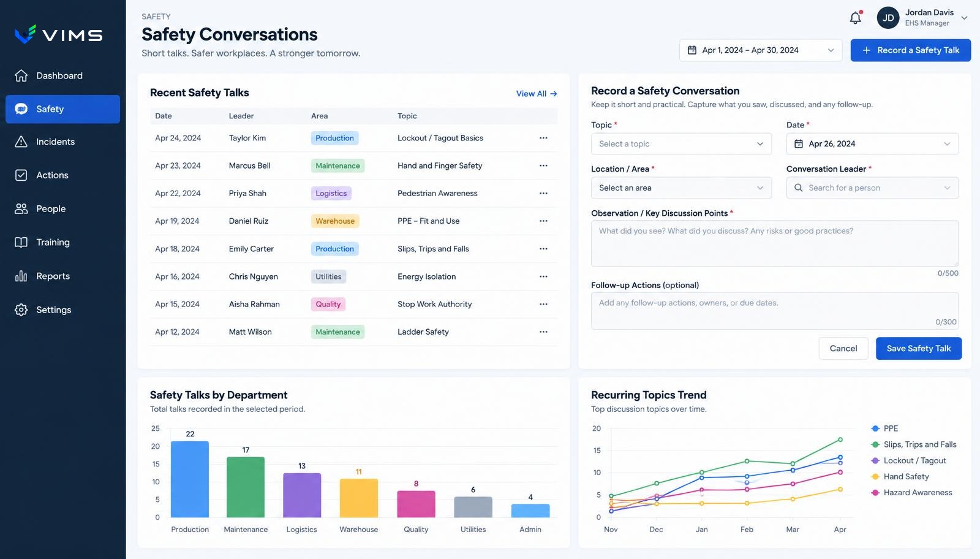Select Safety in the sidebar
This screenshot has height=559, width=980.
pos(62,109)
